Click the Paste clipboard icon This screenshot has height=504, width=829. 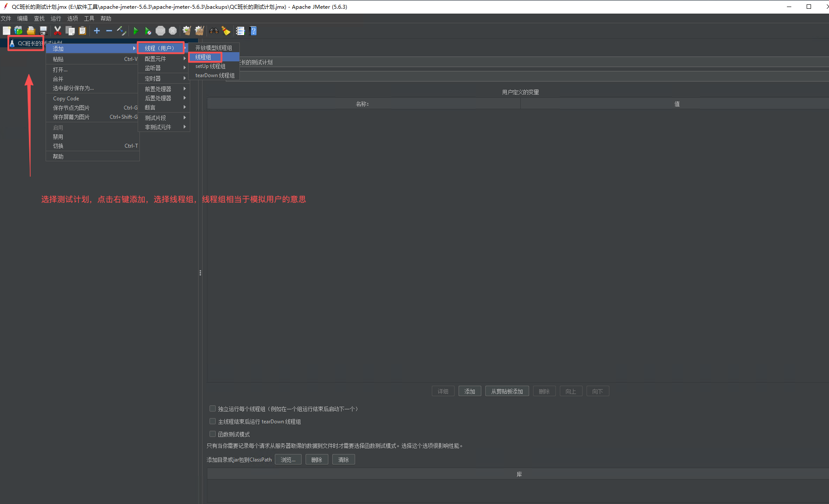click(82, 31)
